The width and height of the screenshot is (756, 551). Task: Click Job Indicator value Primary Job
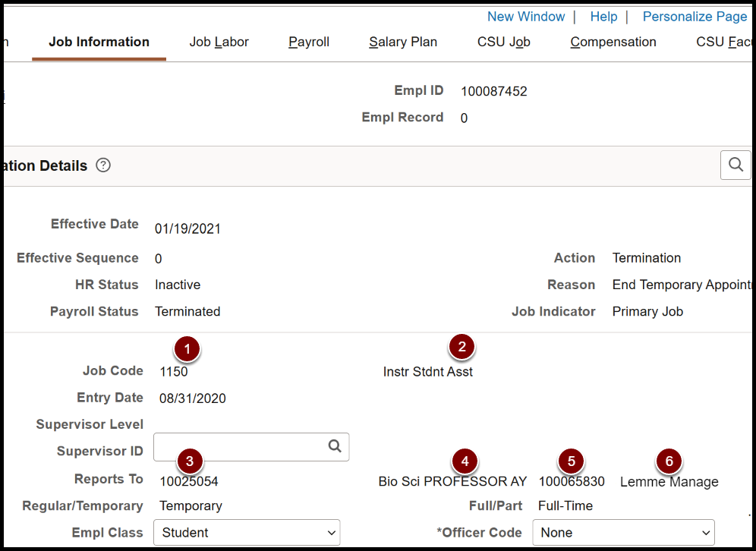coord(647,312)
